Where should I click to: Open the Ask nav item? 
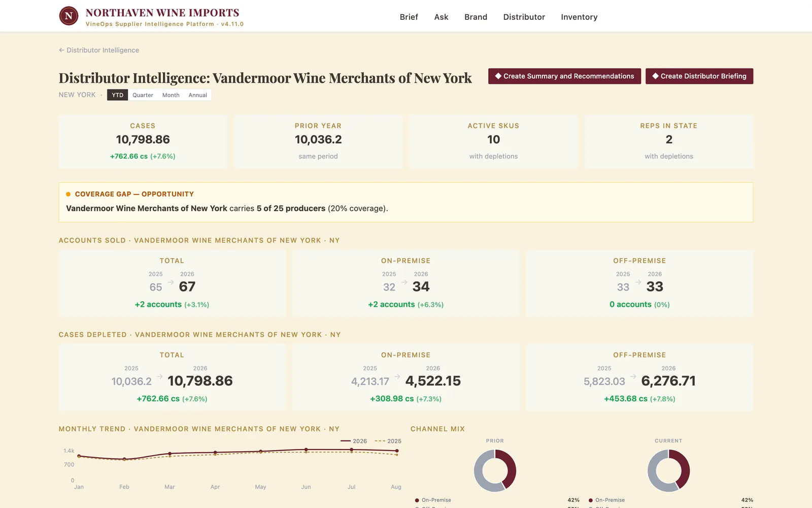tap(441, 17)
